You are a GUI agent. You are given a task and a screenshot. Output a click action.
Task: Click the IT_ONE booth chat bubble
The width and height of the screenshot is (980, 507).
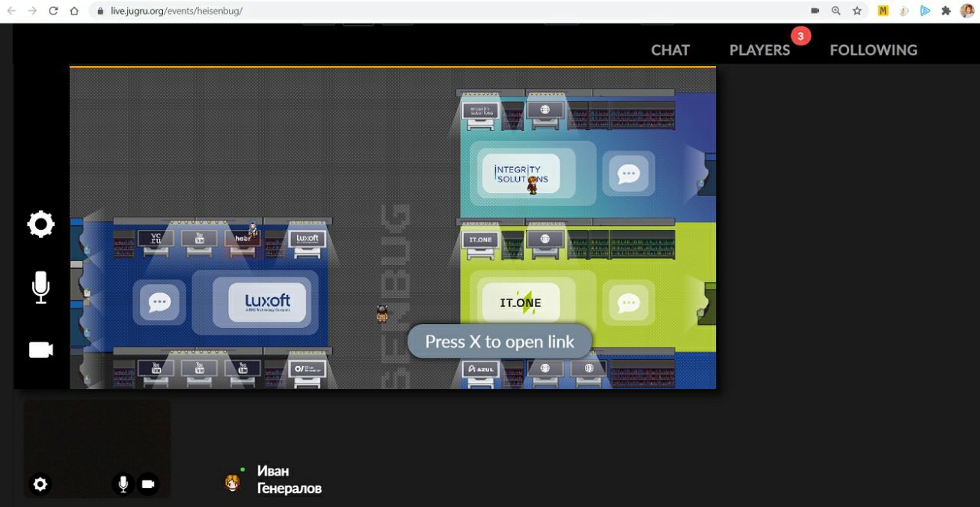[628, 303]
